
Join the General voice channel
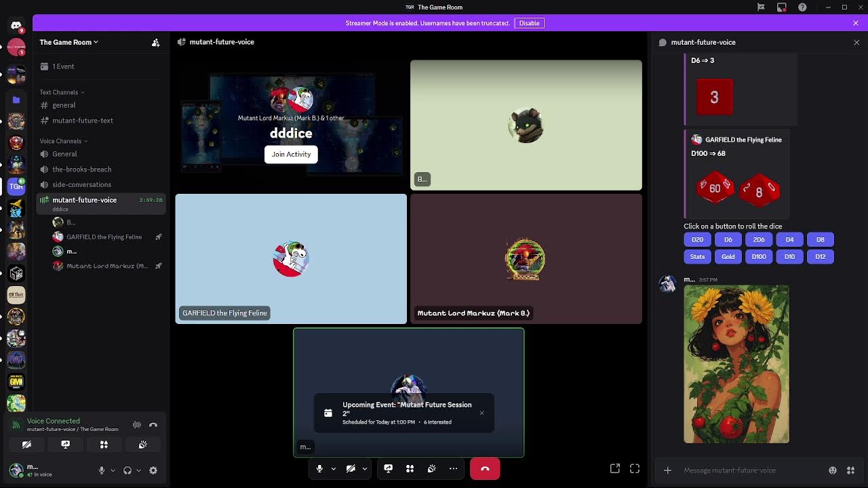(102, 154)
